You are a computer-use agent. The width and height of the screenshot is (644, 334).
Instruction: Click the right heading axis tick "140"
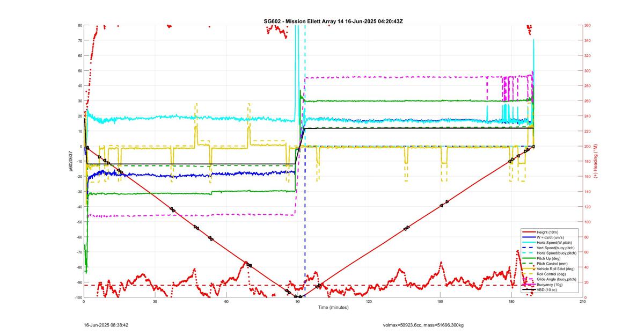(x=588, y=192)
